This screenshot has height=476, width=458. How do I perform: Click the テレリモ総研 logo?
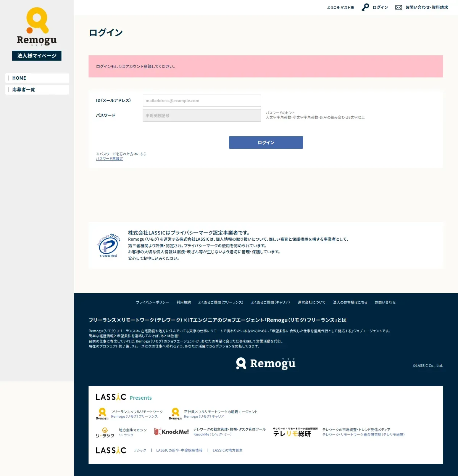coord(295,432)
